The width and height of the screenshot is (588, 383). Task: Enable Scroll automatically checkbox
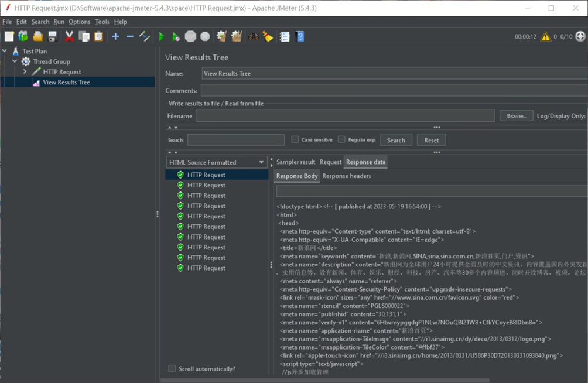pyautogui.click(x=172, y=368)
